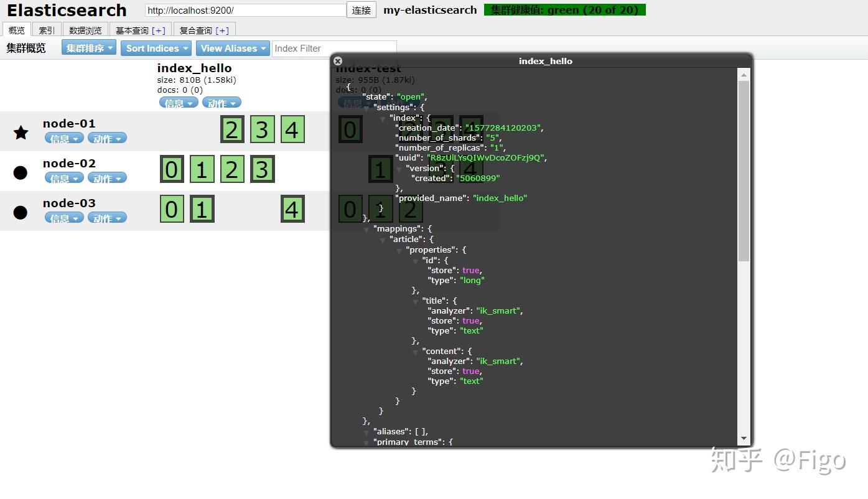Switch to the 索引 tab
The height and width of the screenshot is (499, 868).
point(47,30)
